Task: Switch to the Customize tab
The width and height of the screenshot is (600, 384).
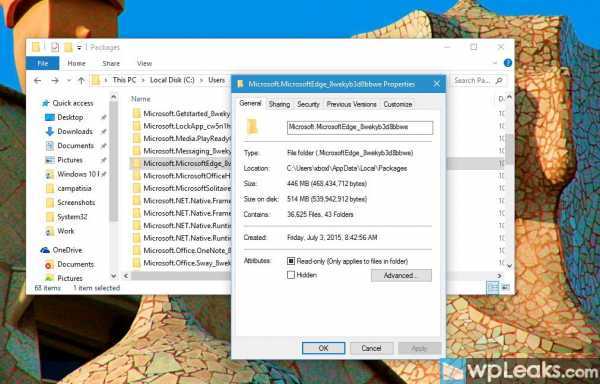Action: pos(398,104)
